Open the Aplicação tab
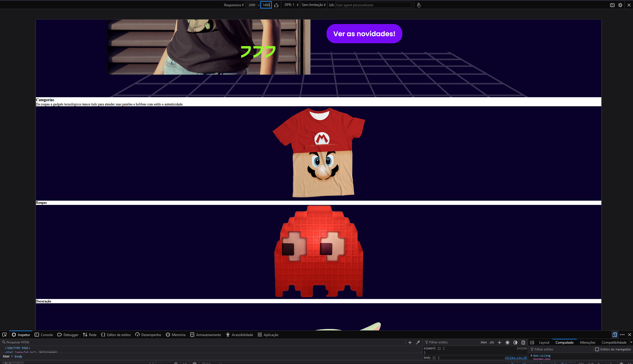The height and width of the screenshot is (364, 633). (268, 335)
